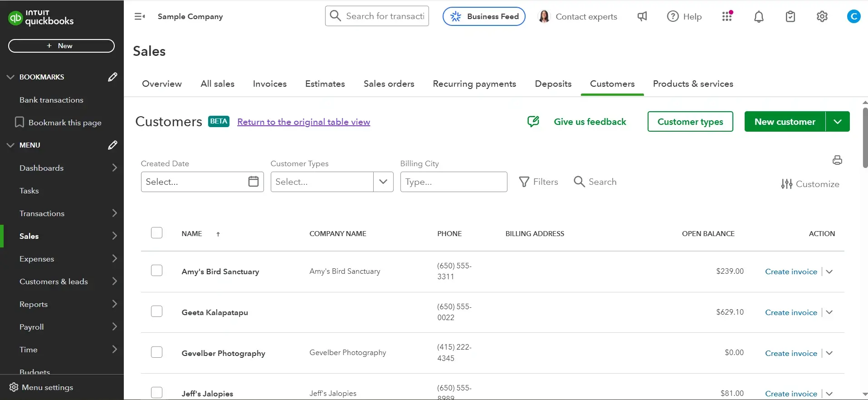This screenshot has width=868, height=400.
Task: Expand the Transactions submenu
Action: pos(114,213)
